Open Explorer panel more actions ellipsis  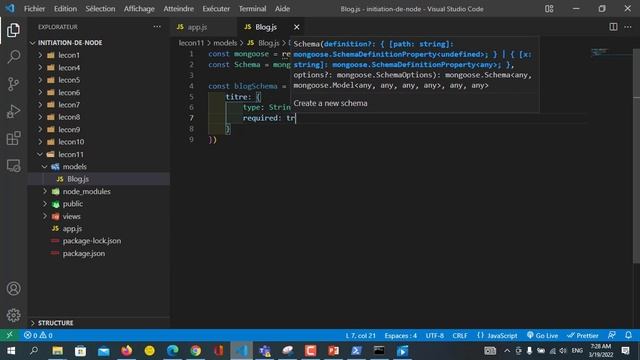[x=157, y=27]
